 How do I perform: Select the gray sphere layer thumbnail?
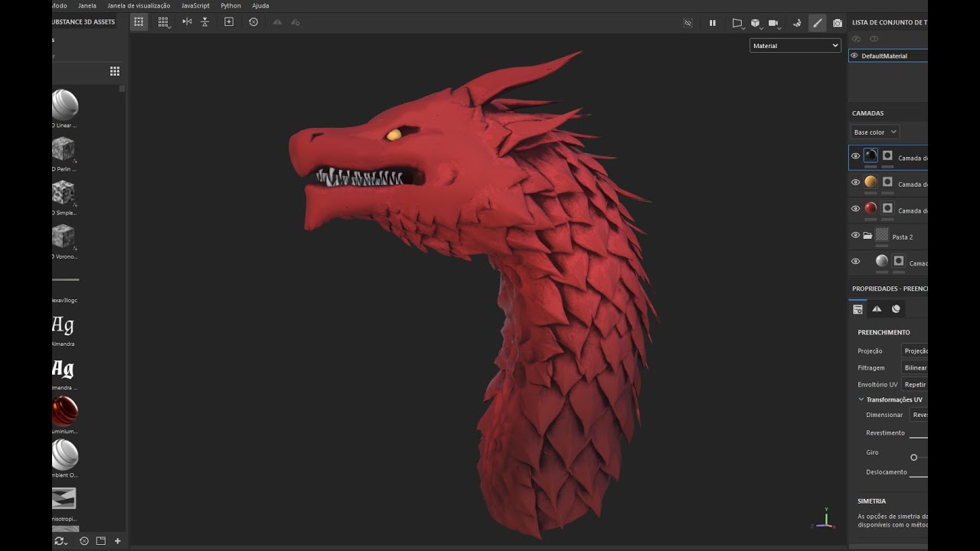tap(882, 261)
